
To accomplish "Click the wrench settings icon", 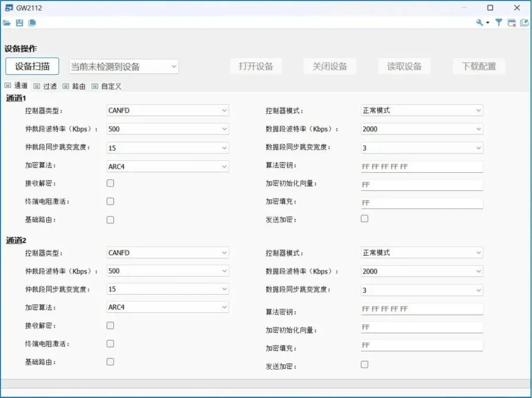I will pos(480,23).
